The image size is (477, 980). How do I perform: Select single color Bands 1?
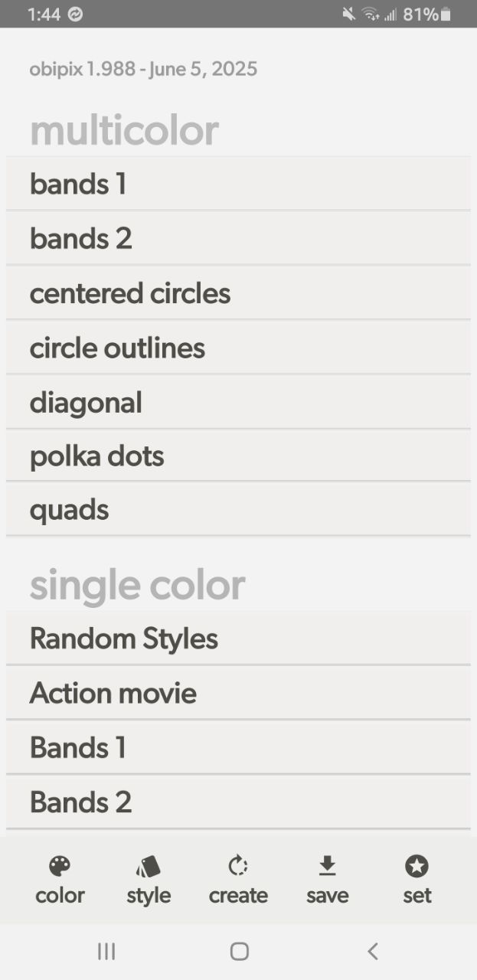[238, 747]
